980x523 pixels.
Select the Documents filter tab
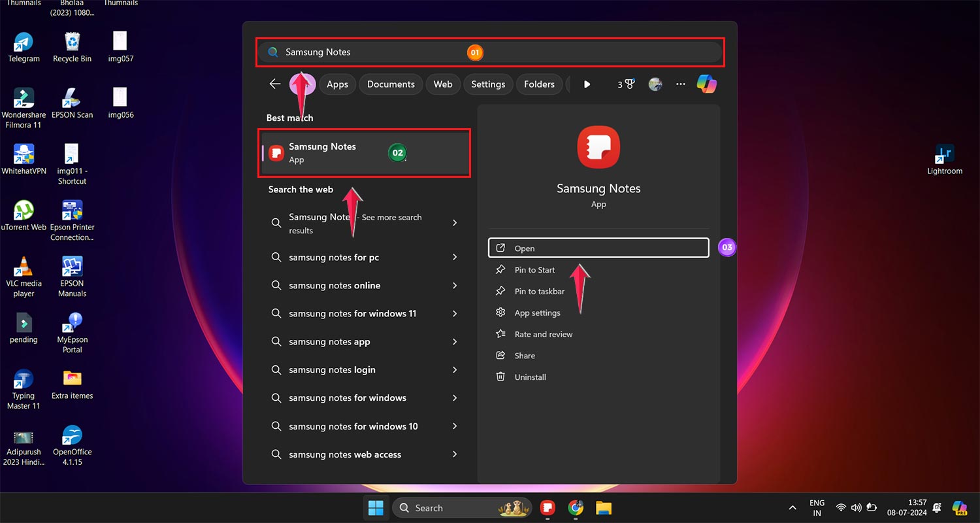391,84
